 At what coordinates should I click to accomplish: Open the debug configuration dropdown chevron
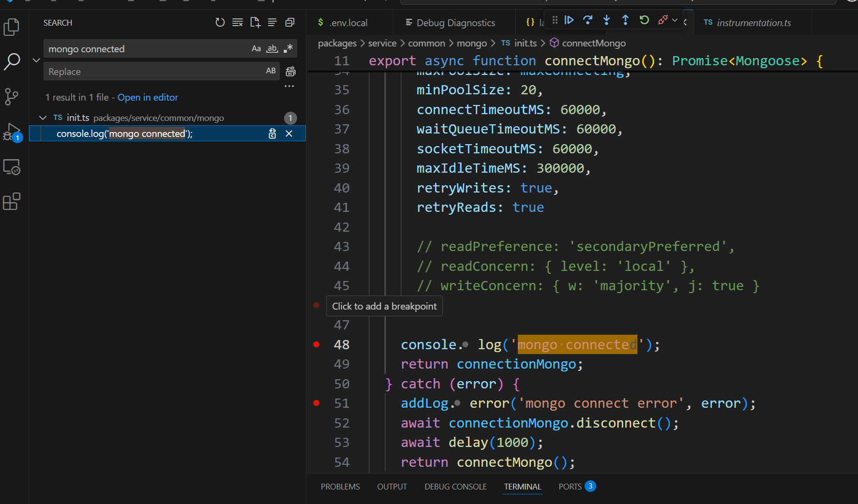click(x=675, y=20)
